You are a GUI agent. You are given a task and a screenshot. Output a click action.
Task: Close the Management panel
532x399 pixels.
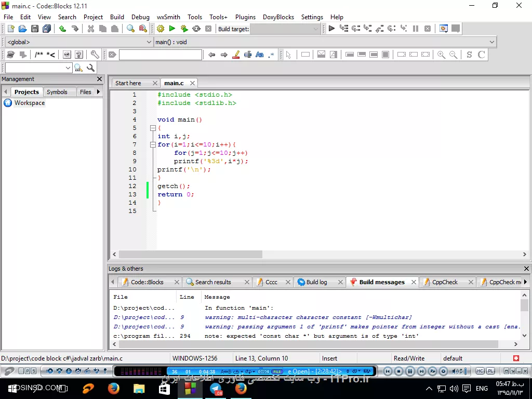99,79
